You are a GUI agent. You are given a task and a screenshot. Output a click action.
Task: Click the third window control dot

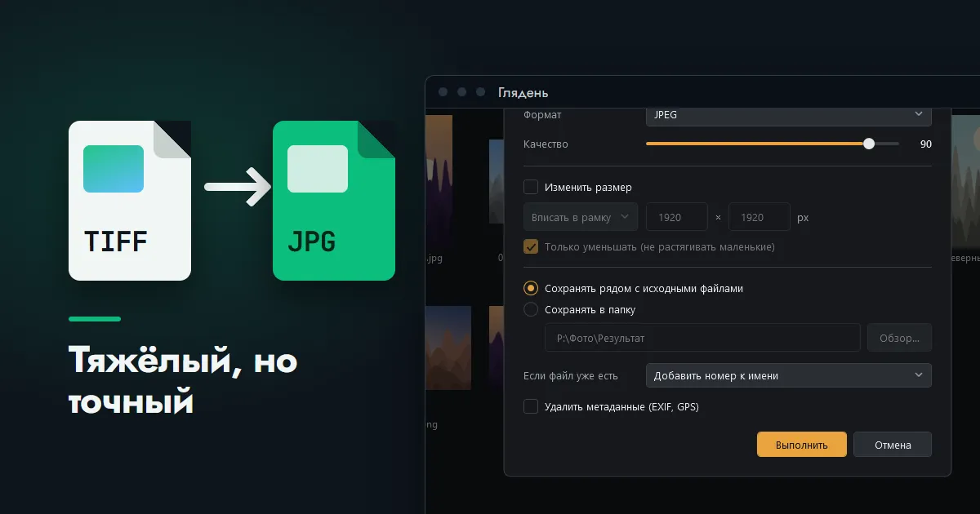coord(481,92)
